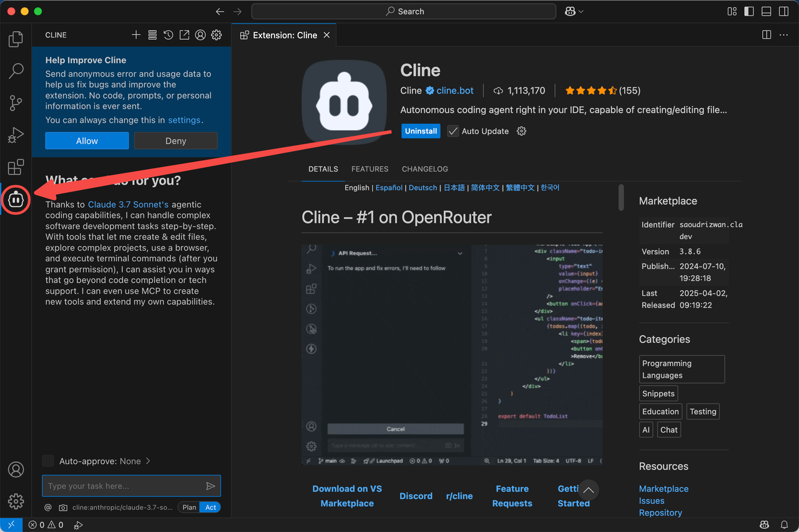This screenshot has height=532, width=799.
Task: Open the Run and Debug view
Action: pos(16,135)
